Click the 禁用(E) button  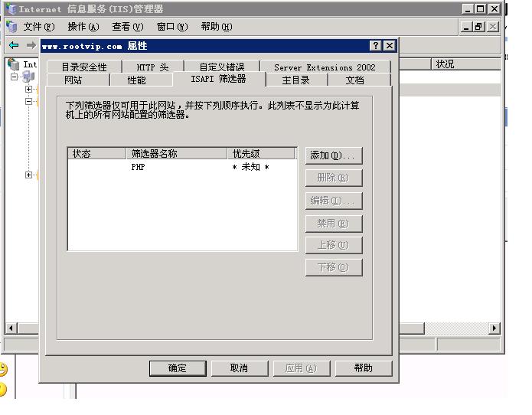point(334,224)
